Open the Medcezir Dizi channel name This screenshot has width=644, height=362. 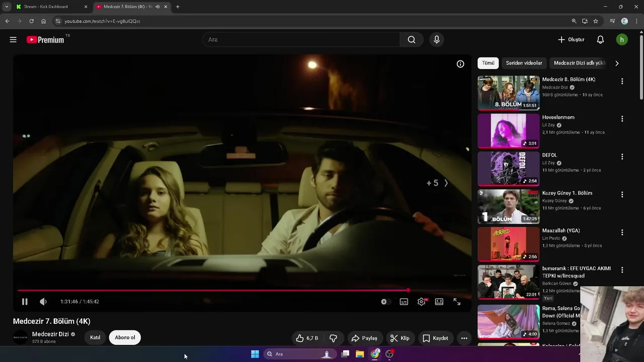point(50,334)
